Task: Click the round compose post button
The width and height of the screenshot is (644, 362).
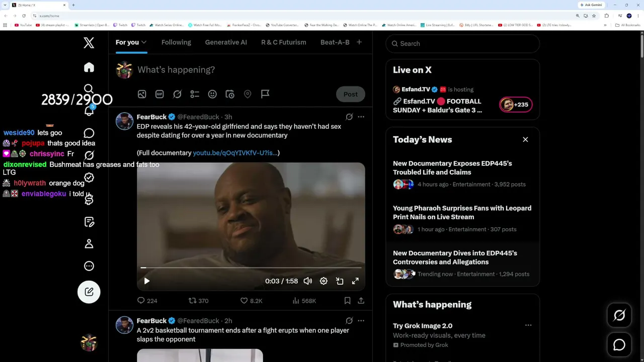Action: pyautogui.click(x=89, y=292)
